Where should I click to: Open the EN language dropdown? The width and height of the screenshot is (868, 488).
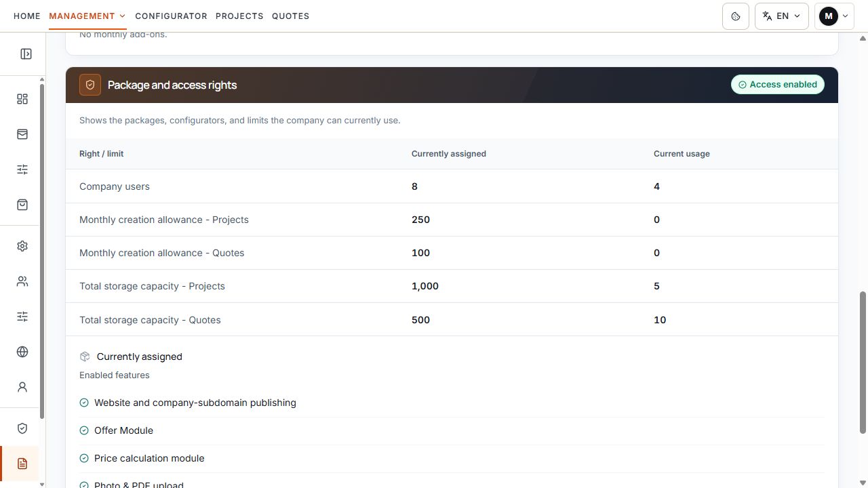[x=782, y=16]
